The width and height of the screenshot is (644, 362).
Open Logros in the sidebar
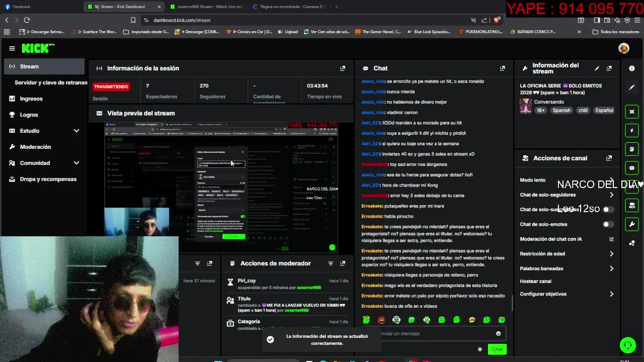click(29, 115)
